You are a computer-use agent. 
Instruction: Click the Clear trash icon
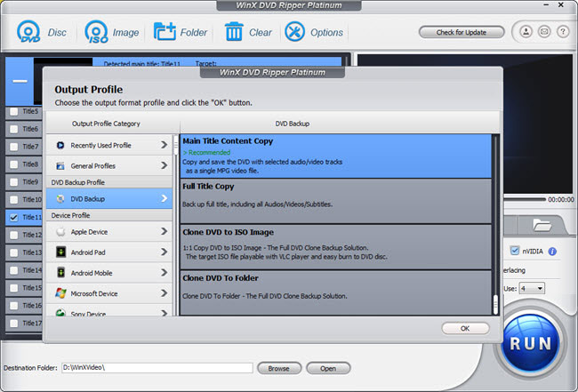[234, 32]
